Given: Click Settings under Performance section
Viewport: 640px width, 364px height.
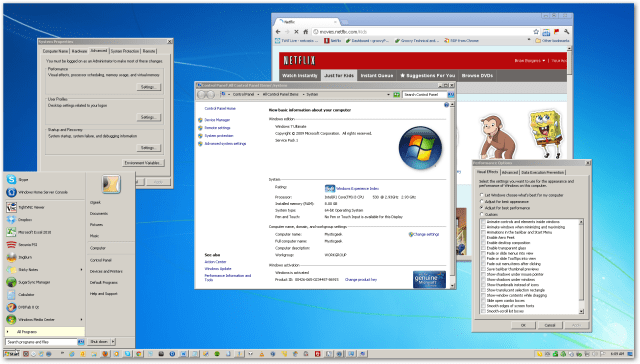Looking at the screenshot, I should [x=148, y=87].
